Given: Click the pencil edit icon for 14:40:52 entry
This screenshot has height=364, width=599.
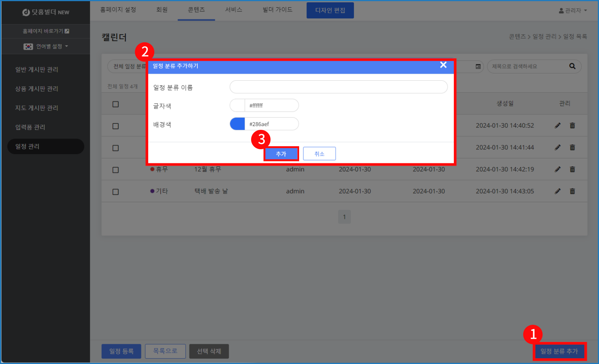Looking at the screenshot, I should pyautogui.click(x=557, y=126).
